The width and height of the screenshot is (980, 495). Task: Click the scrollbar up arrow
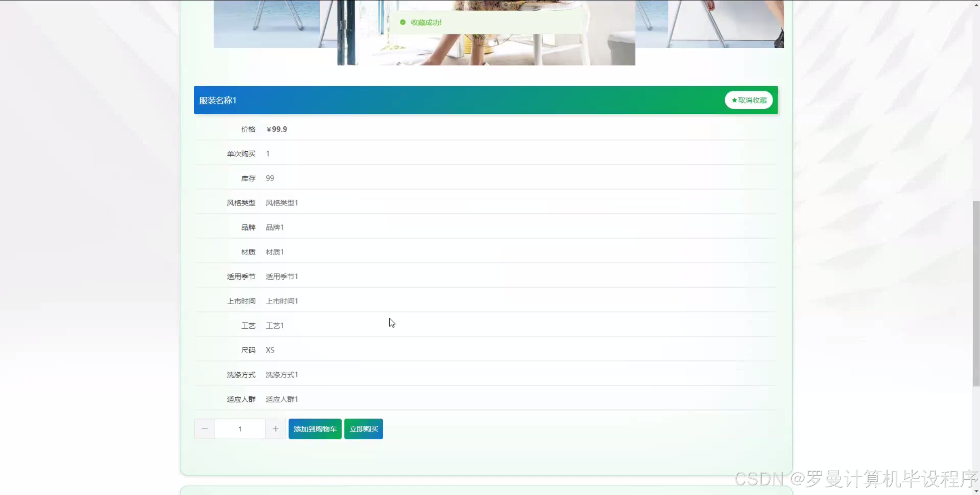pyautogui.click(x=976, y=4)
